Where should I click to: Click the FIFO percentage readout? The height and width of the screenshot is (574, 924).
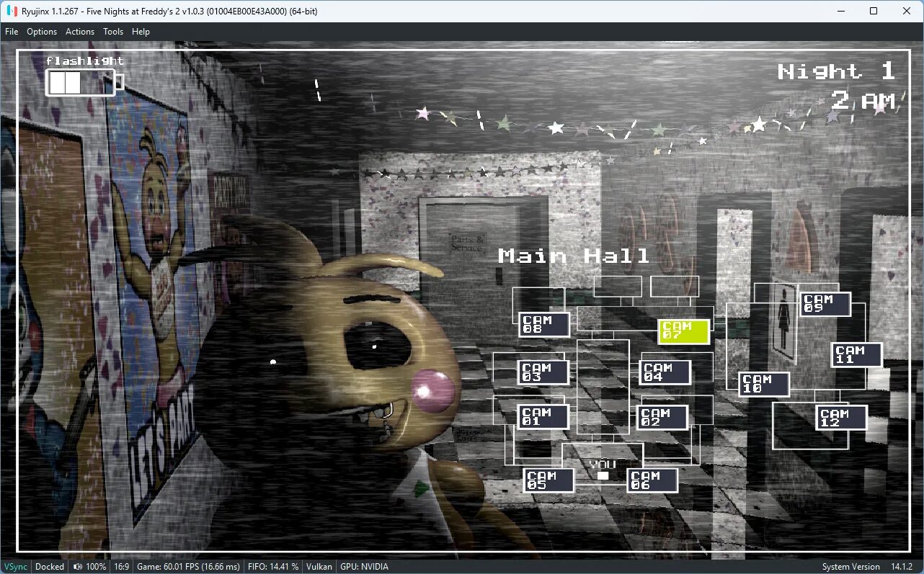tap(272, 567)
